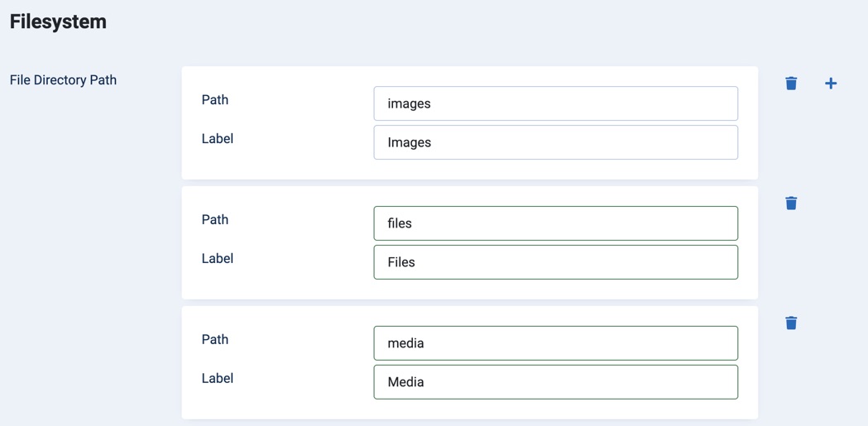Delete the media directory path entry
868x426 pixels.
[791, 323]
